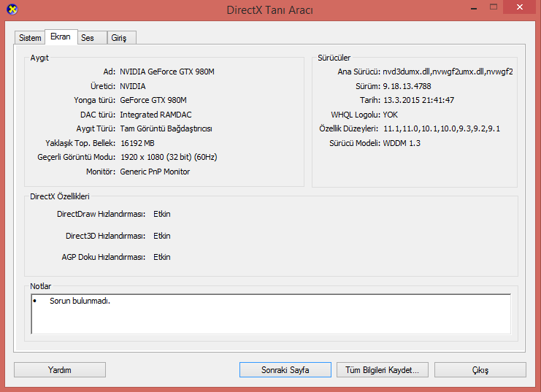Click the Geçerli Görüntü Modu label
The width and height of the screenshot is (541, 392).
pyautogui.click(x=77, y=158)
